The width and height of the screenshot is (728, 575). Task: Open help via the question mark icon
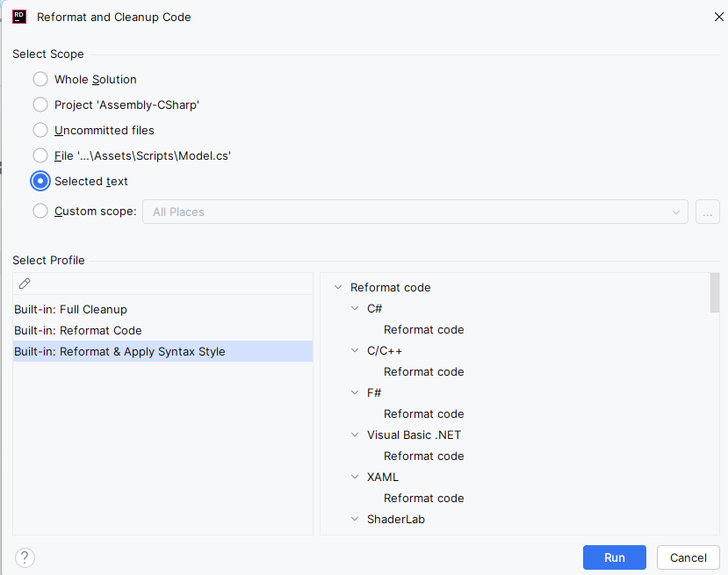tap(24, 557)
